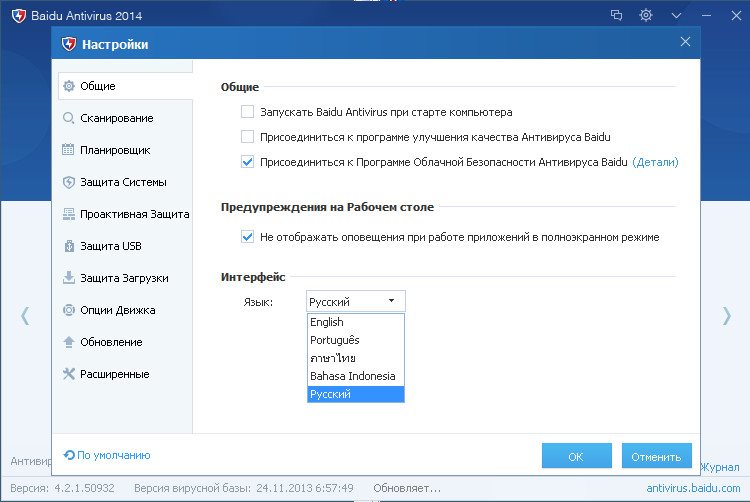The width and height of the screenshot is (750, 502).
Task: Open the Защита USB settings tab
Action: (125, 246)
